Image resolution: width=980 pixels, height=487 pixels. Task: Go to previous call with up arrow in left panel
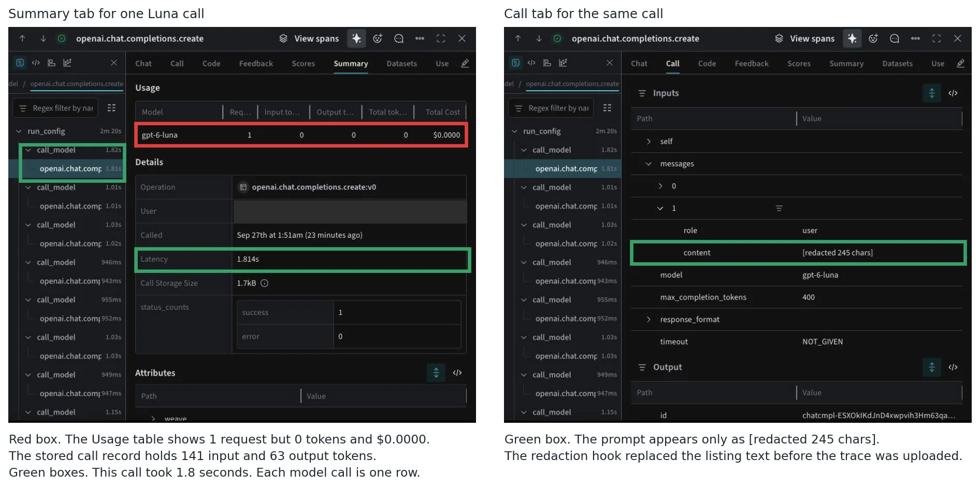(22, 38)
